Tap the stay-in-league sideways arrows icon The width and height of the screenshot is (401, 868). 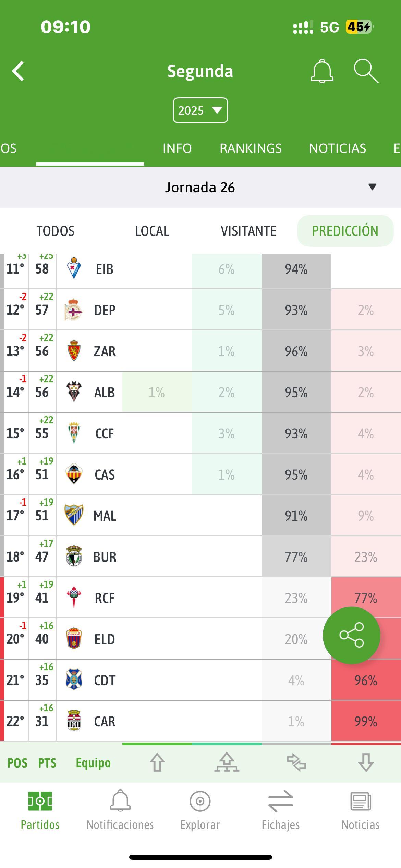click(296, 762)
